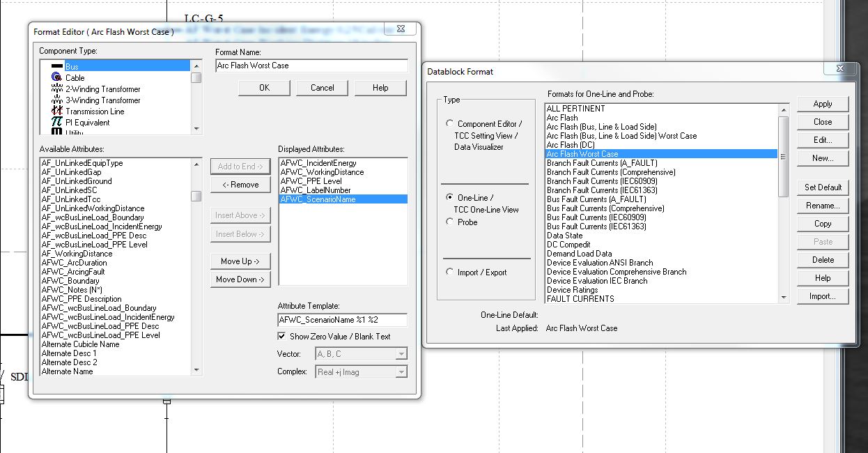Click Available Attributes scroll-up arrow
Viewport: 868px width, 453px height.
196,164
